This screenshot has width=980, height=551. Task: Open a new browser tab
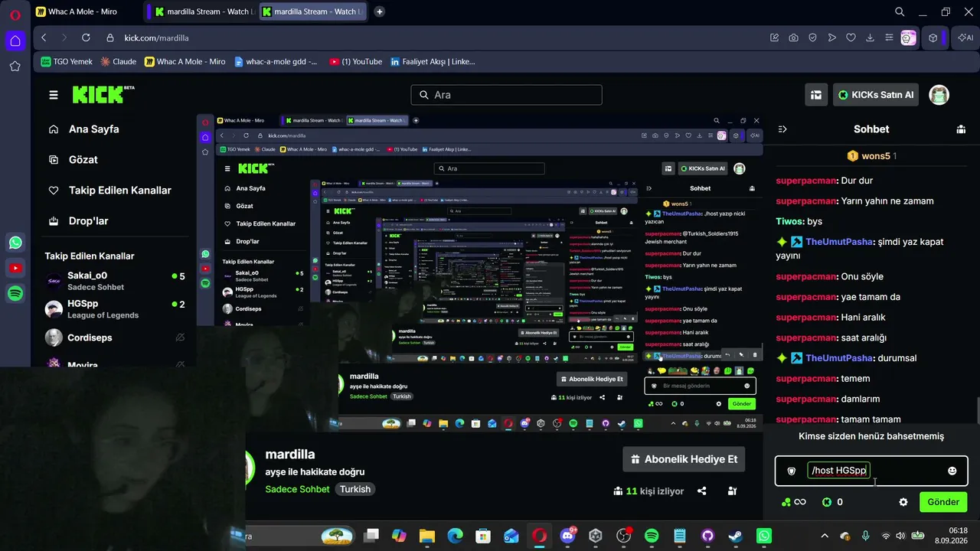tap(379, 11)
